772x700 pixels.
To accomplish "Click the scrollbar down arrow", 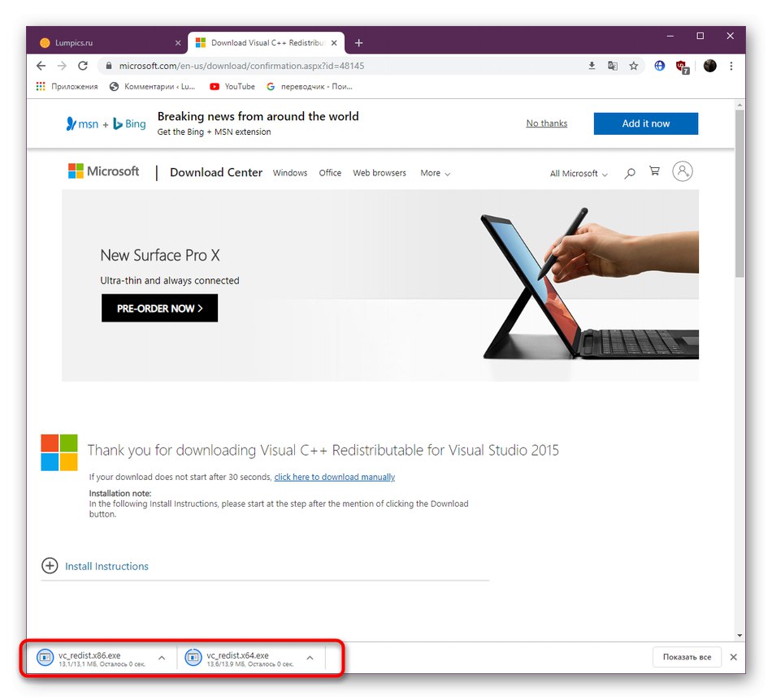I will (x=739, y=636).
